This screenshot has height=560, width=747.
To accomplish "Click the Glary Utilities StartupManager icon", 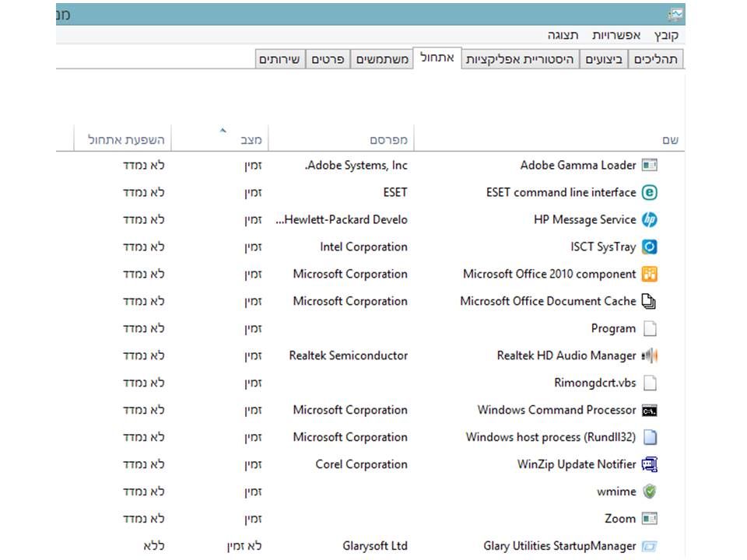I will (649, 546).
